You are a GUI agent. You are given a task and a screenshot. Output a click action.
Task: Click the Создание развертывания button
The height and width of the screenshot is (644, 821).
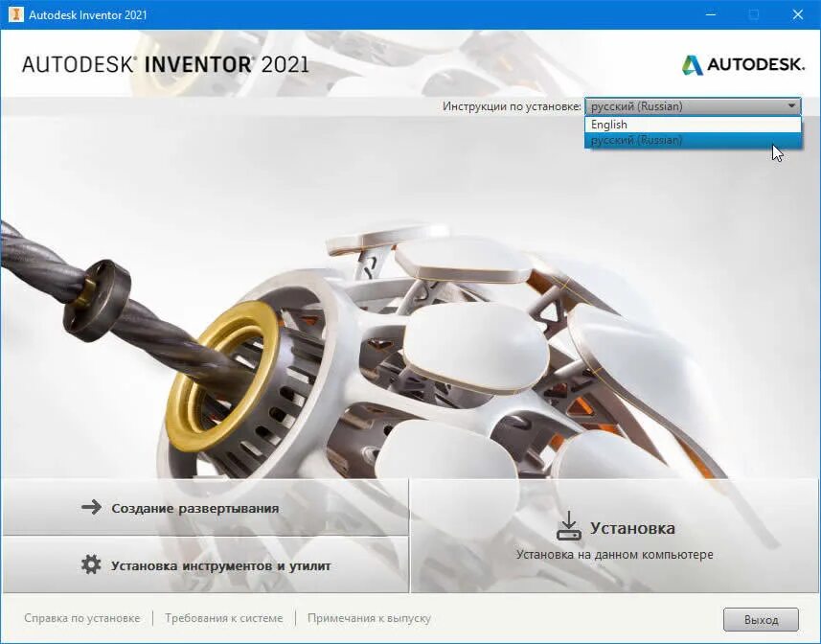click(205, 507)
